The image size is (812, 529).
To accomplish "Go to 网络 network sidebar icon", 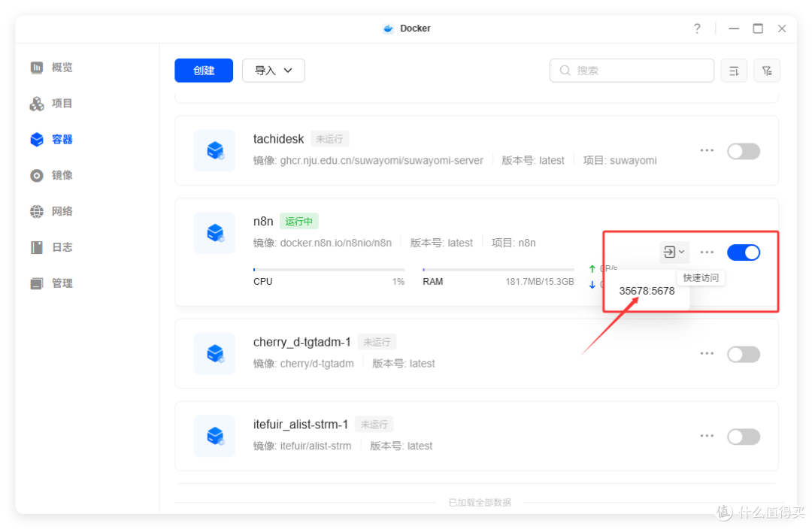I will [37, 211].
